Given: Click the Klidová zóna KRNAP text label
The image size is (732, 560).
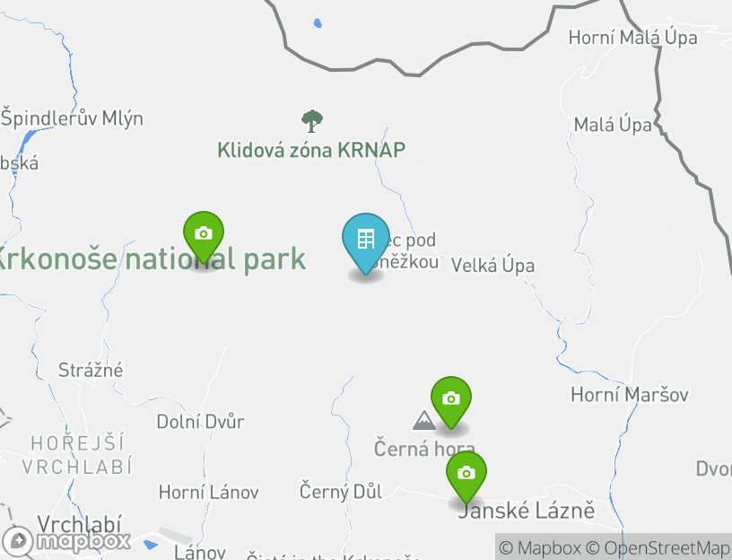Looking at the screenshot, I should (x=311, y=151).
